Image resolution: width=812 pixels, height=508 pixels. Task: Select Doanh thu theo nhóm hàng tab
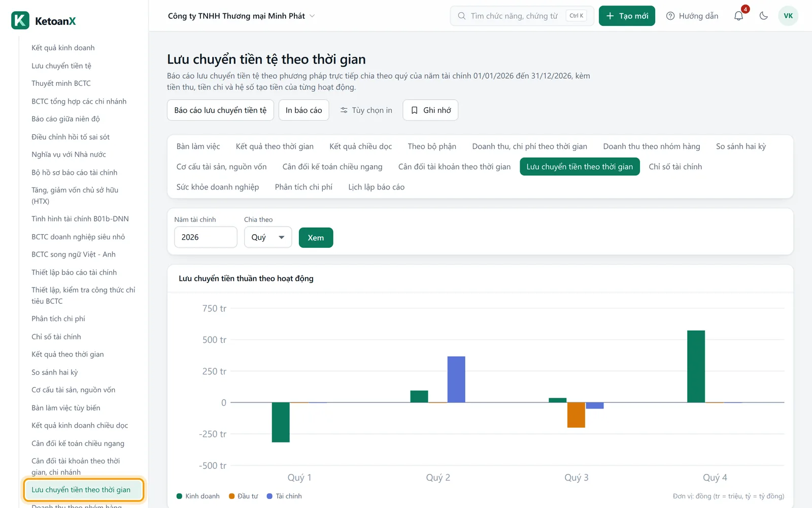(x=652, y=146)
